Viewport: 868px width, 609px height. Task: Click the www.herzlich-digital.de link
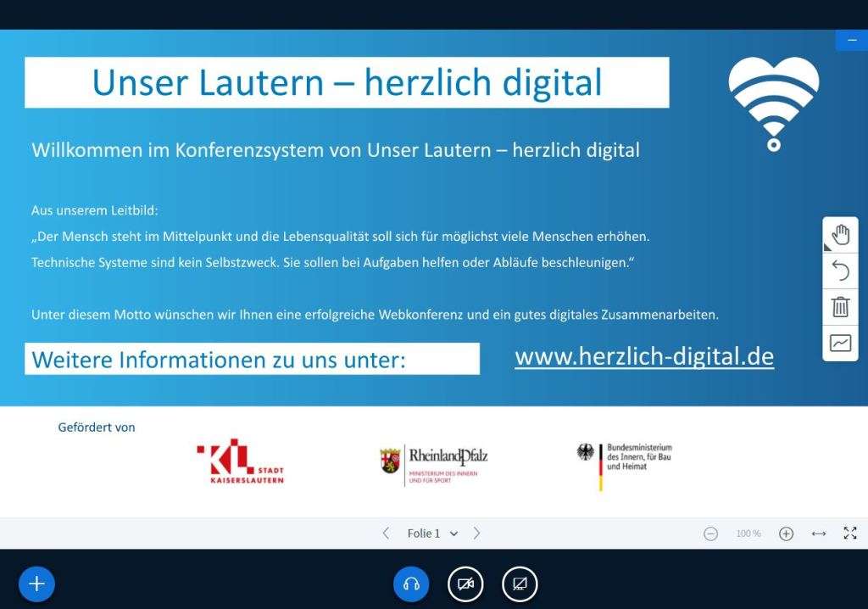coord(644,357)
